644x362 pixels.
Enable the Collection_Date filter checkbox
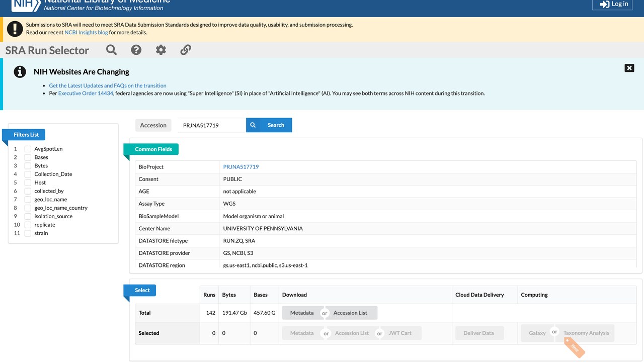(28, 174)
